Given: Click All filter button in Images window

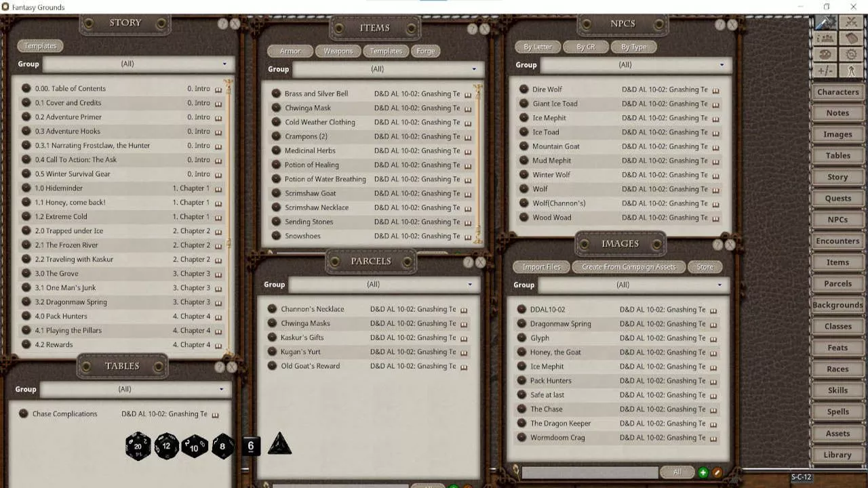Looking at the screenshot, I should click(677, 472).
